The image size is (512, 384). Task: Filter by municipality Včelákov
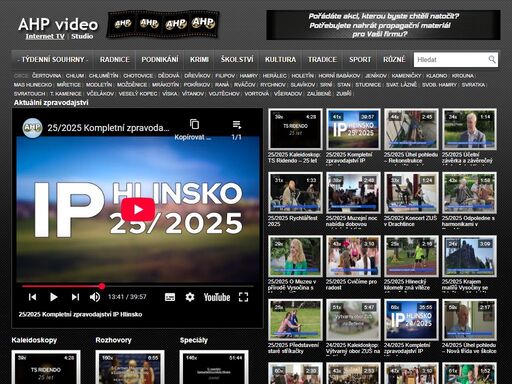point(100,94)
